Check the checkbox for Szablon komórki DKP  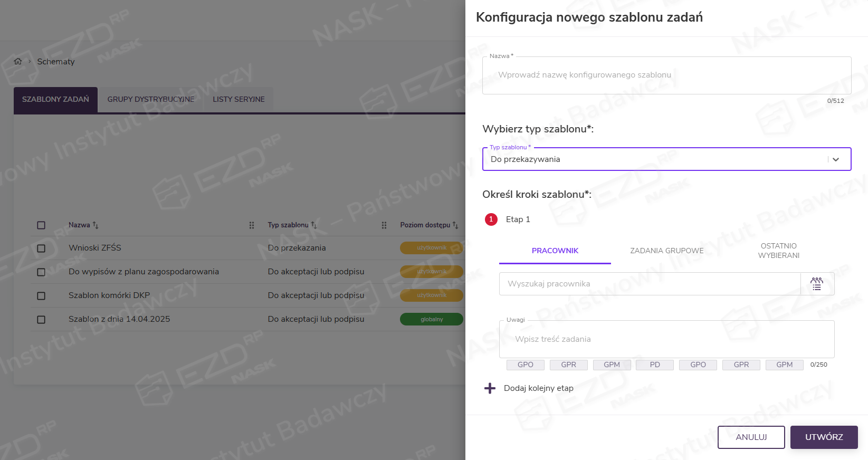click(x=41, y=295)
